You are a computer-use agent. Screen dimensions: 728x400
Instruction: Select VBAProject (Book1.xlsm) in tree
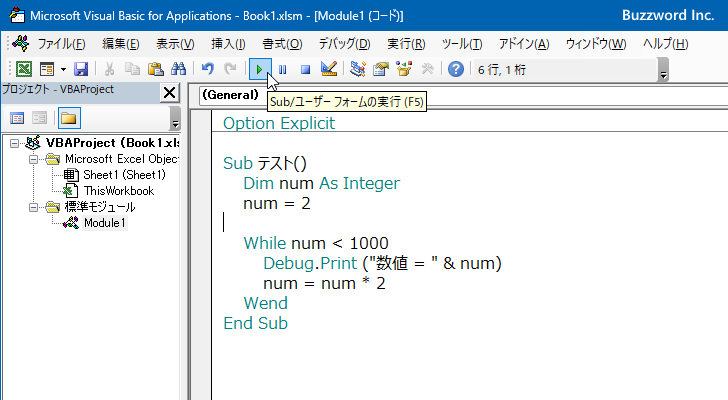pyautogui.click(x=112, y=143)
